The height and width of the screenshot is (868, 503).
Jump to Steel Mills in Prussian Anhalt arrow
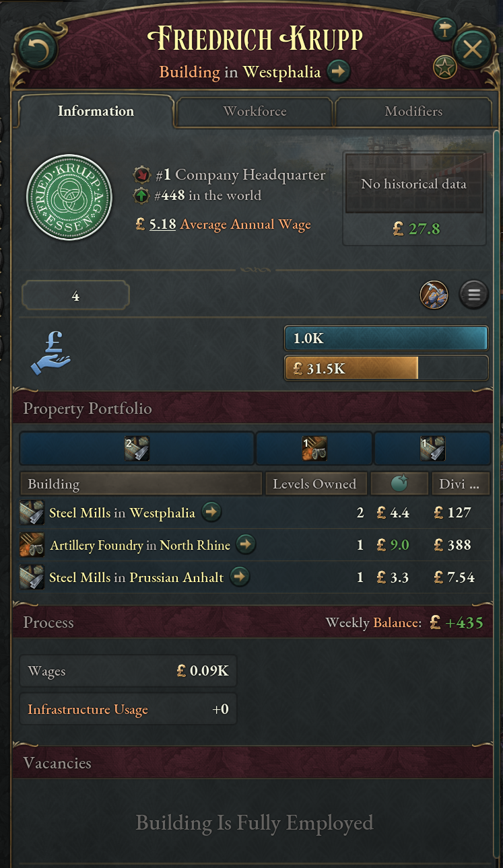(x=240, y=577)
